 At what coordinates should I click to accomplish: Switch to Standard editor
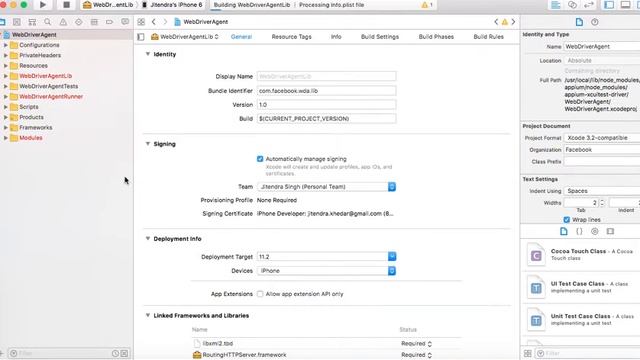click(x=556, y=5)
